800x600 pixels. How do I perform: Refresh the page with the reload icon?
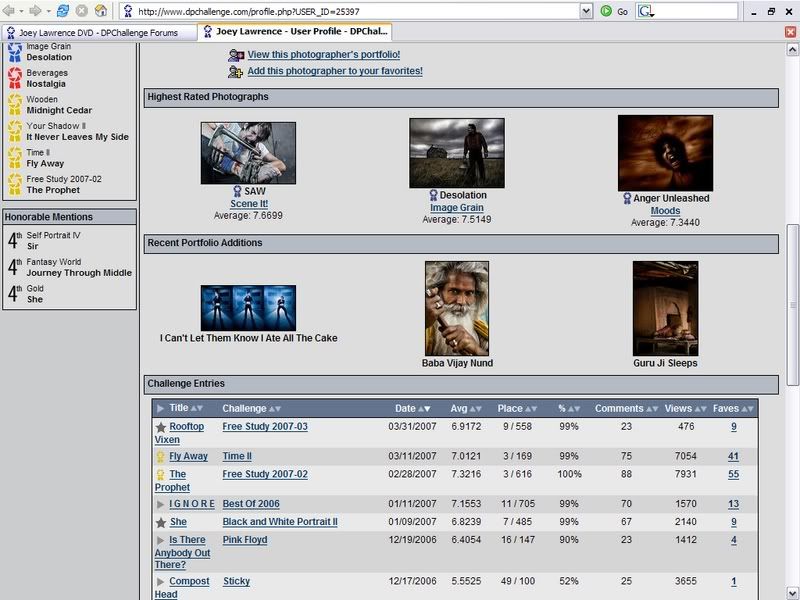pos(63,11)
